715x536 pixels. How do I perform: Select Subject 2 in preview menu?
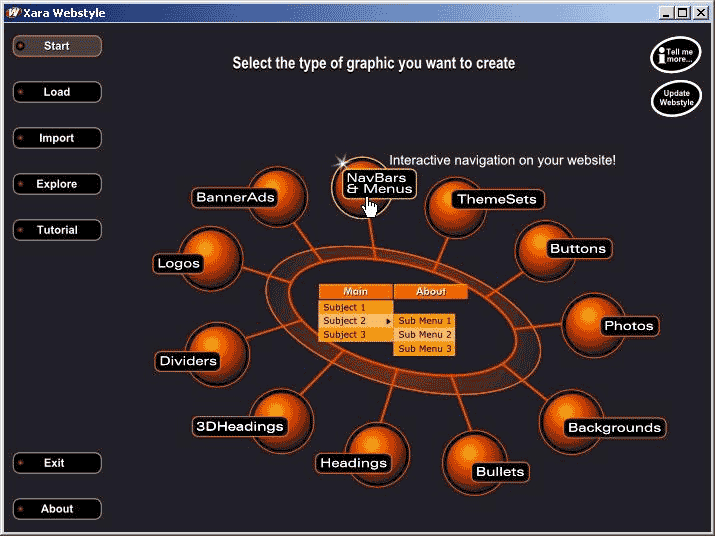click(356, 321)
